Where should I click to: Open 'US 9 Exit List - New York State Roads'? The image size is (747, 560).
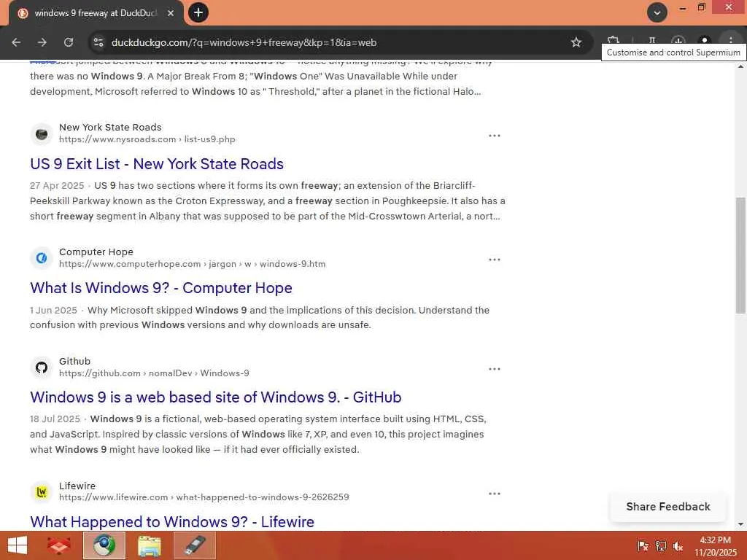(x=157, y=164)
